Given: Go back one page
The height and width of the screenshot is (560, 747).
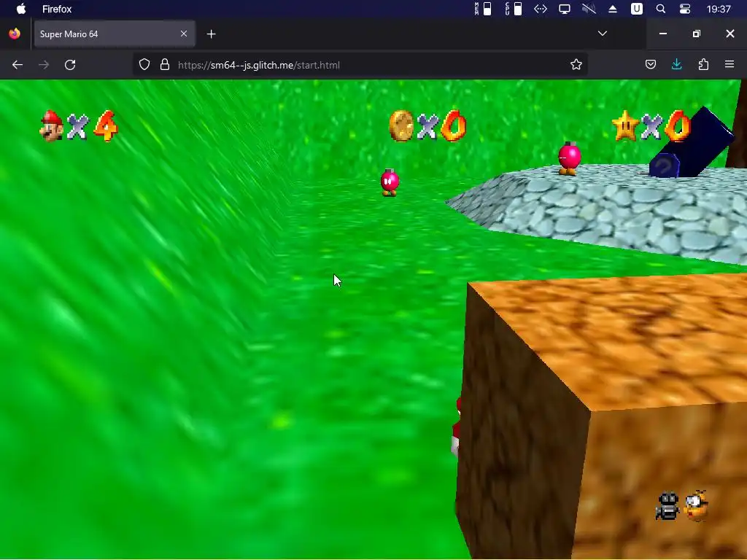Looking at the screenshot, I should point(18,65).
